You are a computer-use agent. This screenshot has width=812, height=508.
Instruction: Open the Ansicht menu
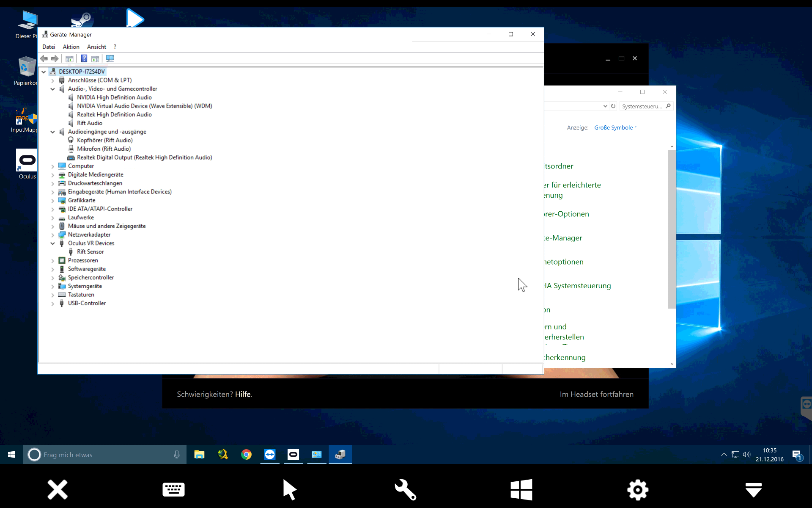(x=96, y=47)
